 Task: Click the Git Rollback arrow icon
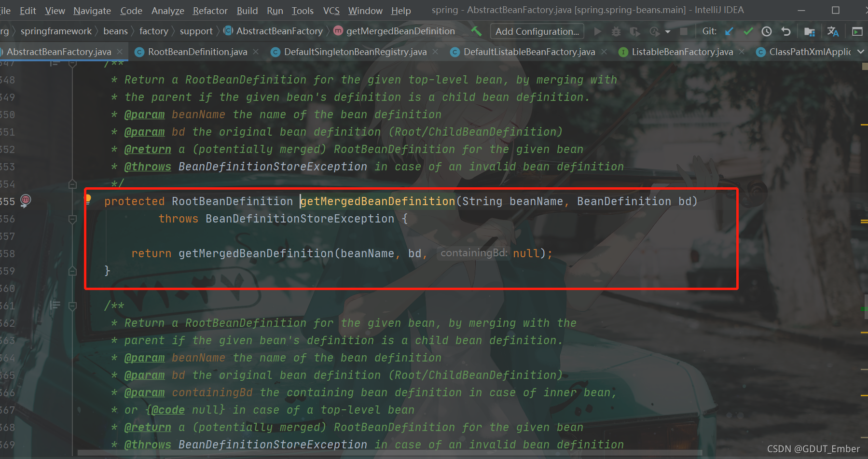tap(786, 31)
